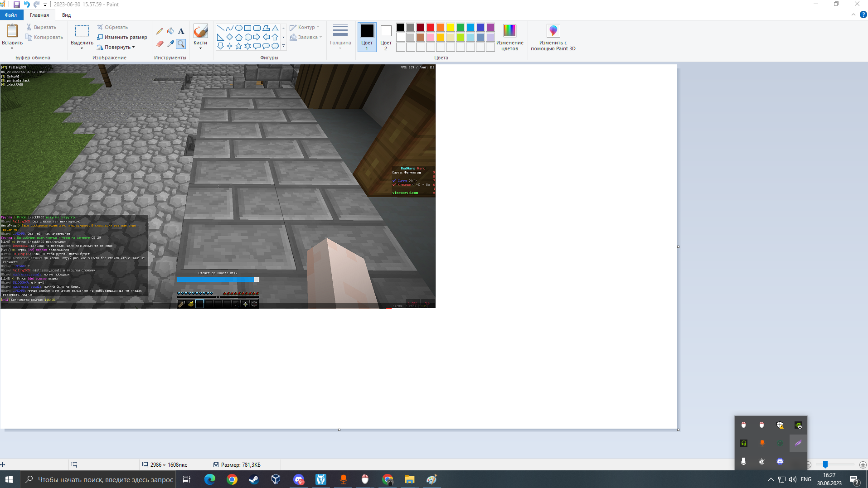
Task: Click the selection rectangle (Выделить) icon
Action: (x=82, y=31)
